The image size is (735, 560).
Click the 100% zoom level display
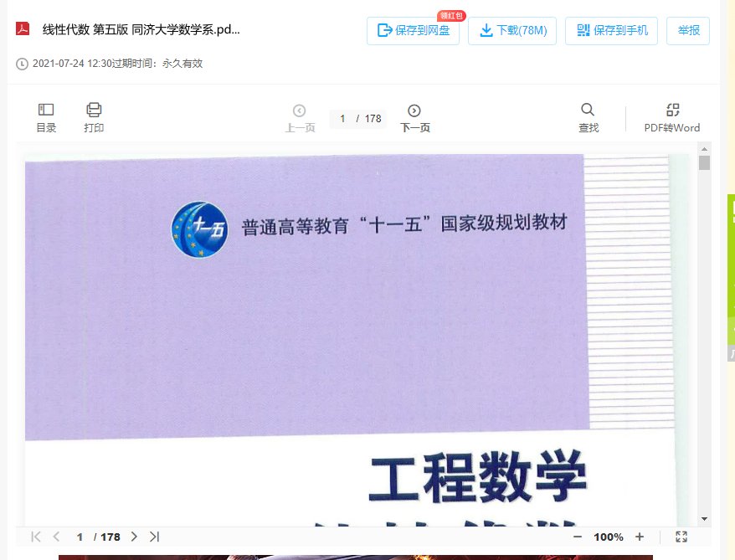coord(608,537)
